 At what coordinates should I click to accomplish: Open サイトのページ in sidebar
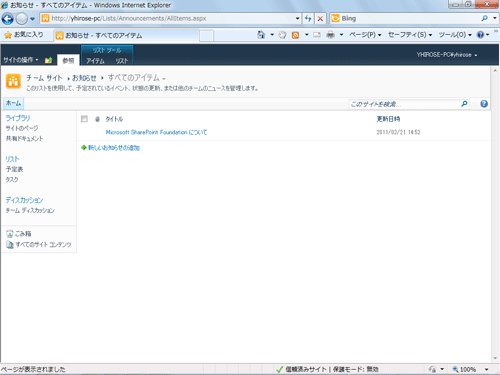22,128
